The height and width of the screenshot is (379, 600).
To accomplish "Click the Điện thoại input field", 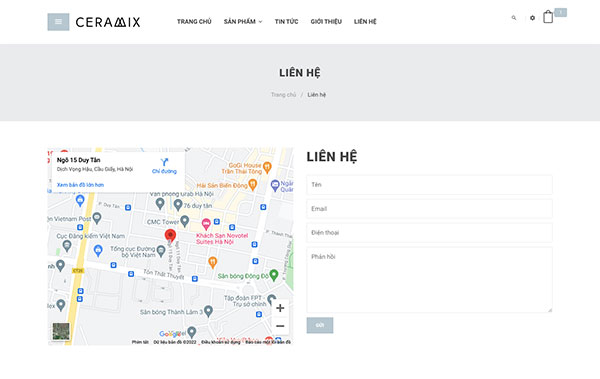I will coord(429,233).
